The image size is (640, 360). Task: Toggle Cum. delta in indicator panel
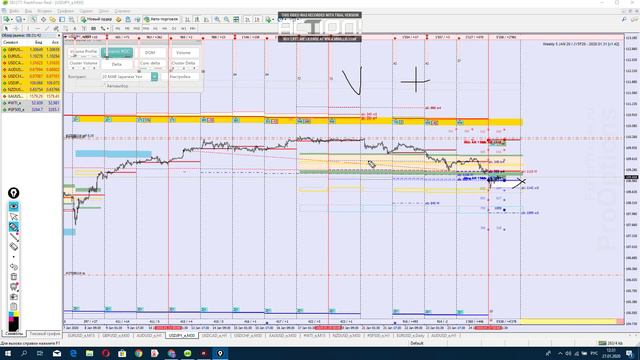coord(150,64)
